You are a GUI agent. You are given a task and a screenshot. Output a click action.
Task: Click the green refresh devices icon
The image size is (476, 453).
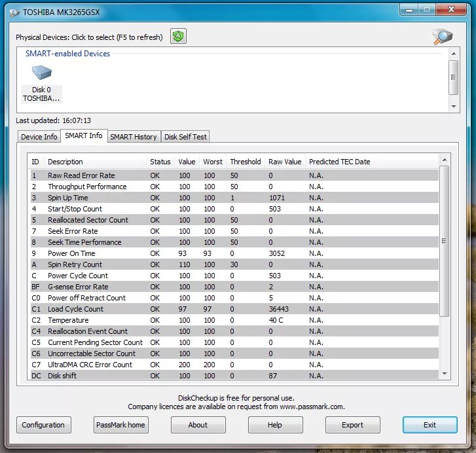(x=178, y=37)
